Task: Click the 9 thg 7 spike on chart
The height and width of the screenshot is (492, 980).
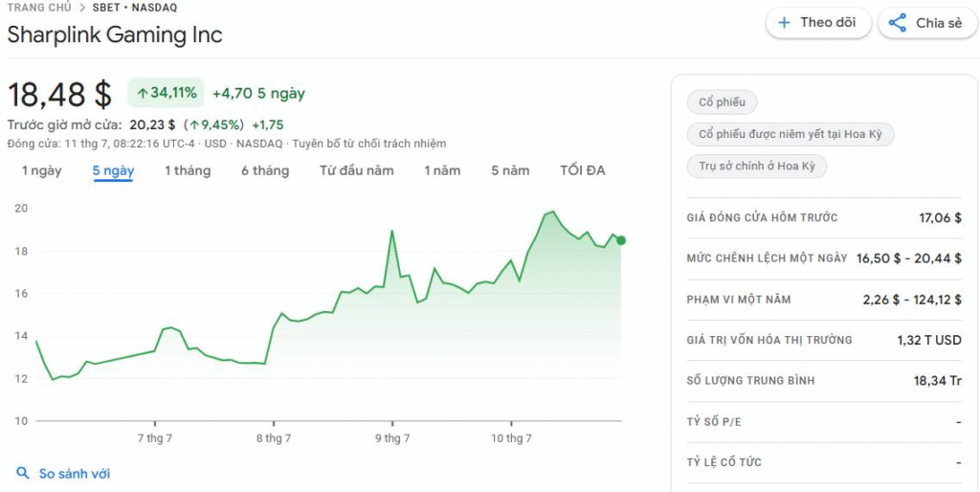Action: (x=391, y=232)
